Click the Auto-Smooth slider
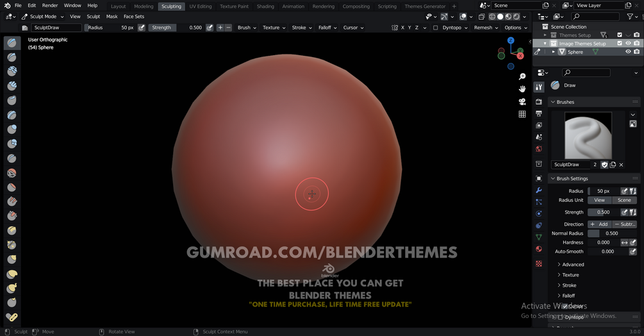The image size is (644, 336). [608, 251]
